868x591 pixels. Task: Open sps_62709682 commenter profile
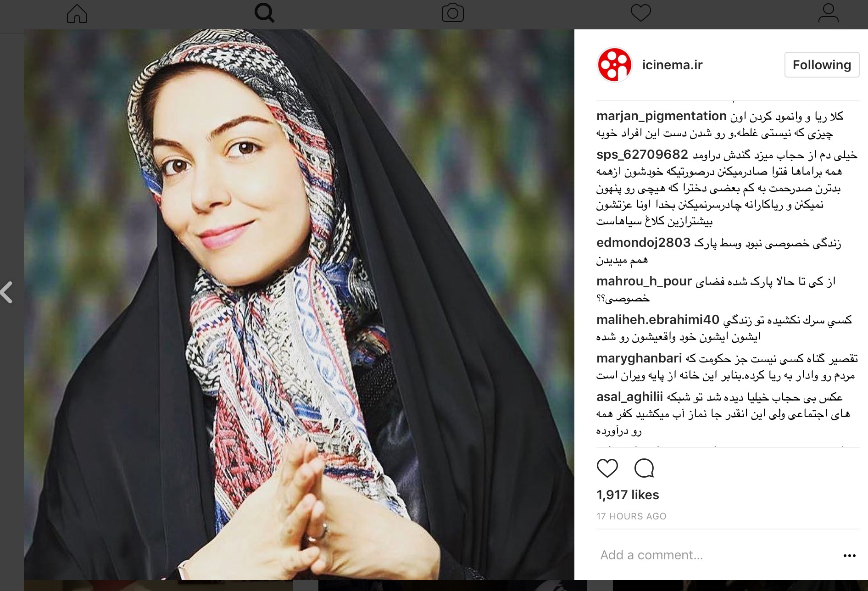[x=642, y=155]
